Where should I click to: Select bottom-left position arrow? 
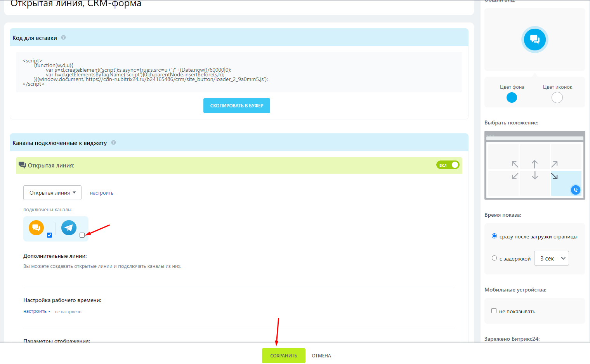click(515, 176)
